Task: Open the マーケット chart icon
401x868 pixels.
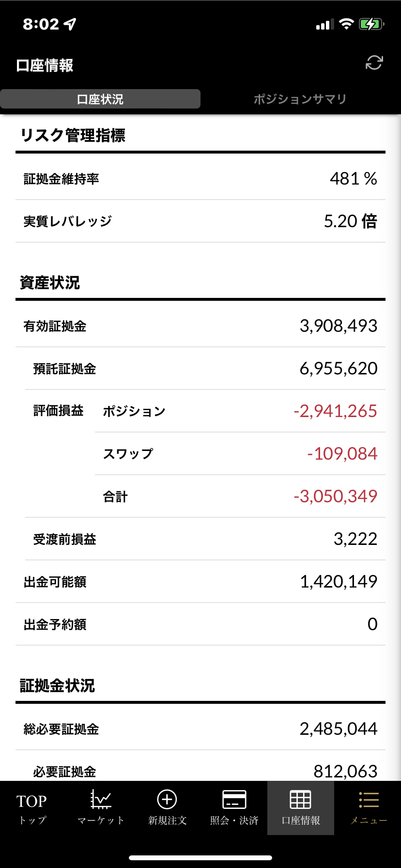Action: (x=101, y=800)
